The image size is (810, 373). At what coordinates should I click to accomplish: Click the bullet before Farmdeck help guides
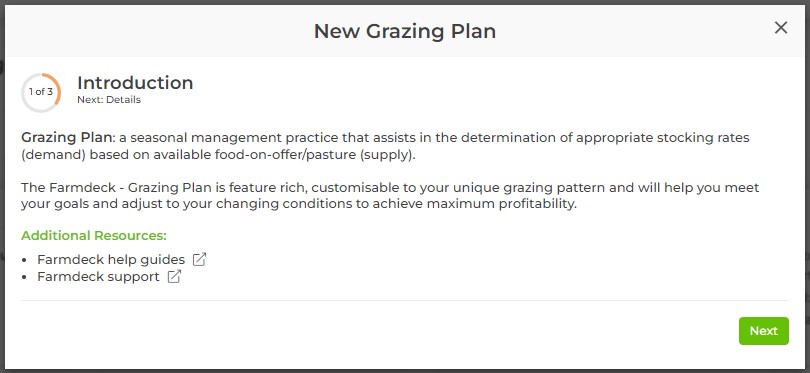click(25, 260)
